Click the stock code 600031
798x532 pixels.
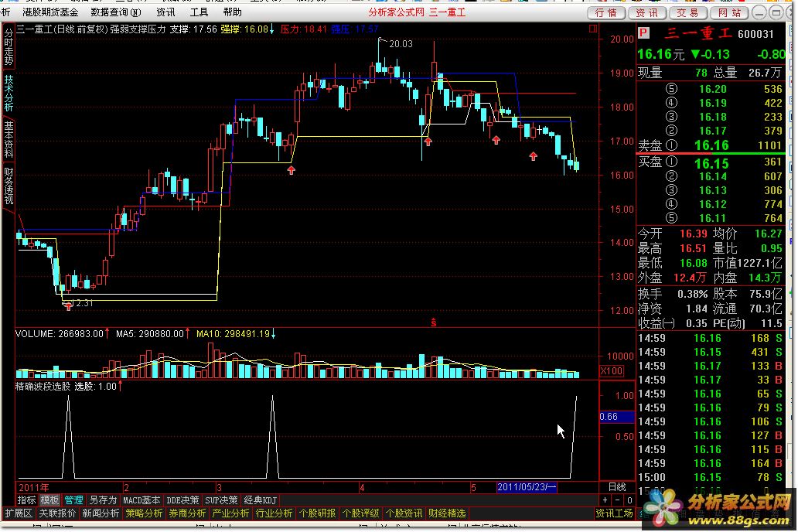755,34
